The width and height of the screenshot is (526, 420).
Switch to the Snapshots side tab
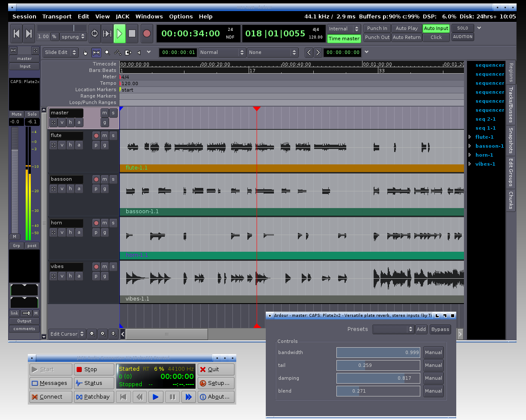pyautogui.click(x=511, y=140)
